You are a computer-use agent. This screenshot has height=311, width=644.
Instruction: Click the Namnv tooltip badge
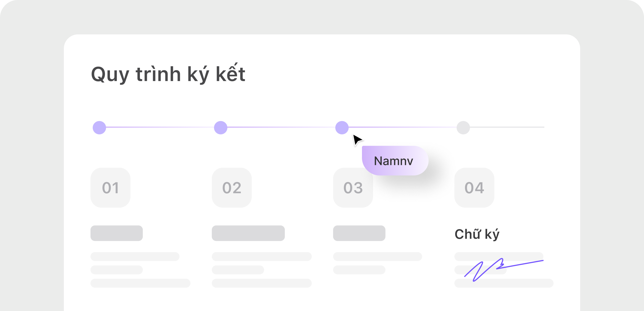pyautogui.click(x=395, y=160)
